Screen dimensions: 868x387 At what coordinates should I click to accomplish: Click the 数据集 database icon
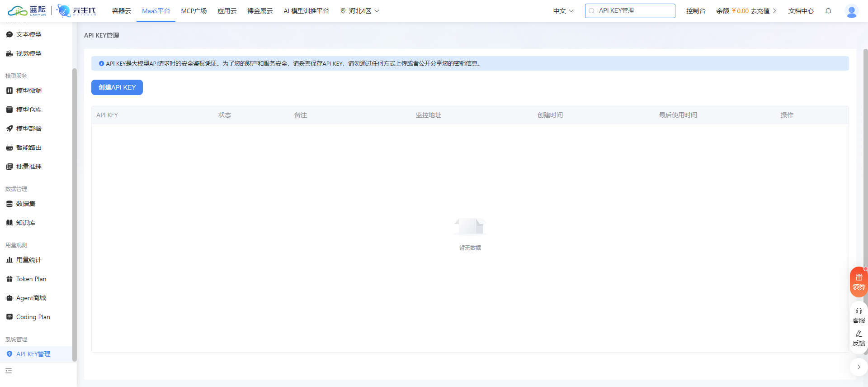point(9,204)
